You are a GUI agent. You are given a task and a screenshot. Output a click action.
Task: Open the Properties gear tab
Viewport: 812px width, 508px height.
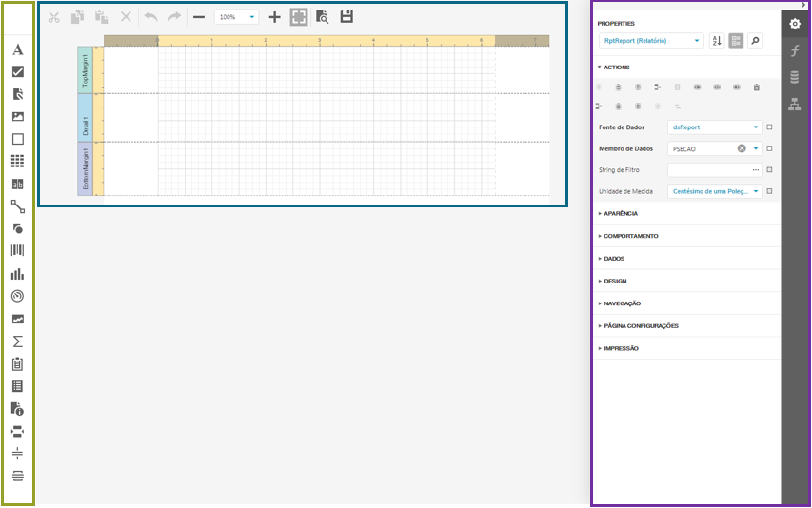795,24
